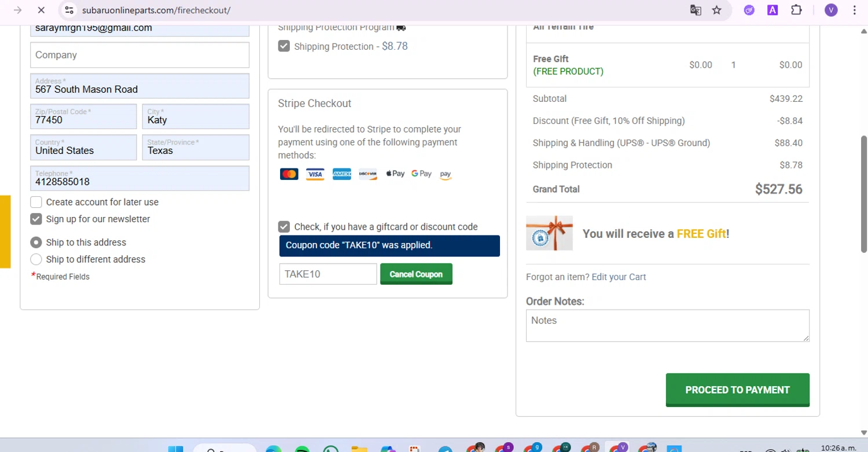868x452 pixels.
Task: Click the scrollbar up arrow
Action: point(864,31)
